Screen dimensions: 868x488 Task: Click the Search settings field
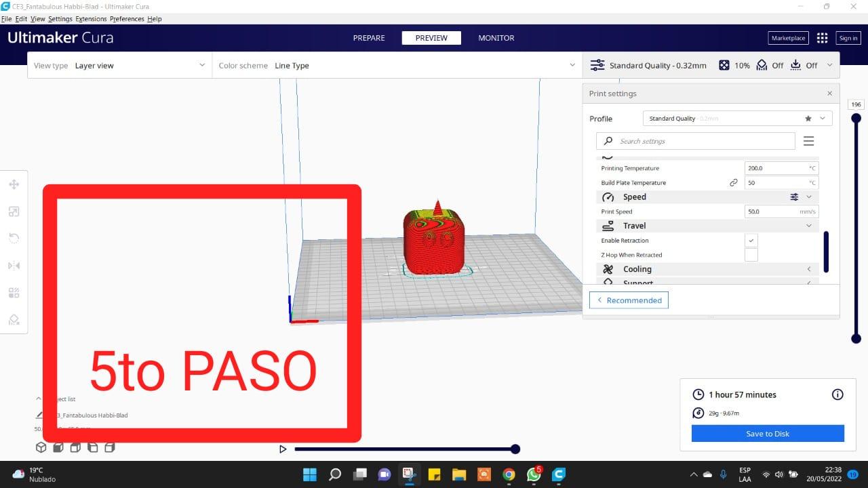[x=695, y=141]
